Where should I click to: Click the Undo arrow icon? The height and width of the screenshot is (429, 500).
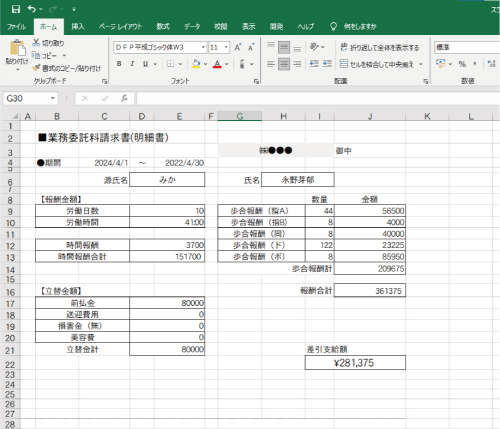pos(32,9)
